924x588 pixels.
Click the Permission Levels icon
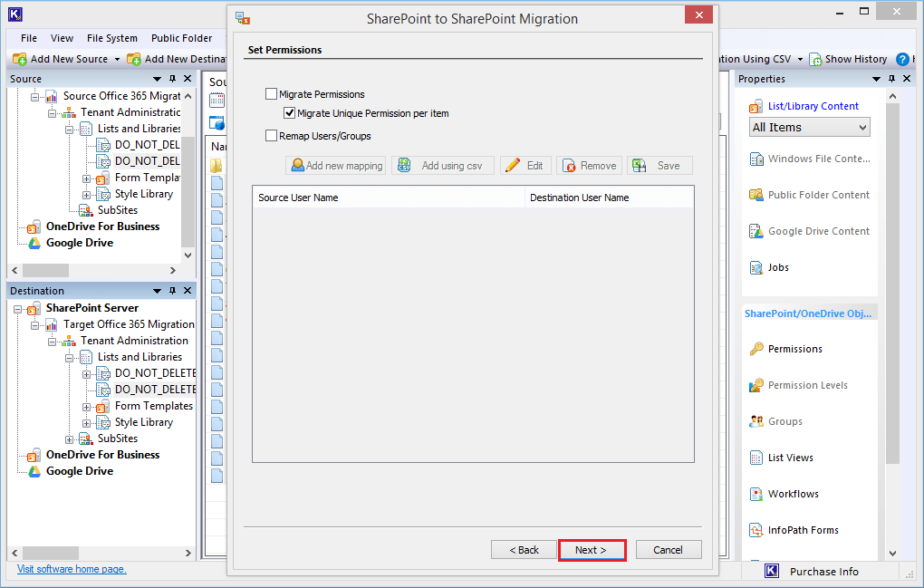pos(756,385)
